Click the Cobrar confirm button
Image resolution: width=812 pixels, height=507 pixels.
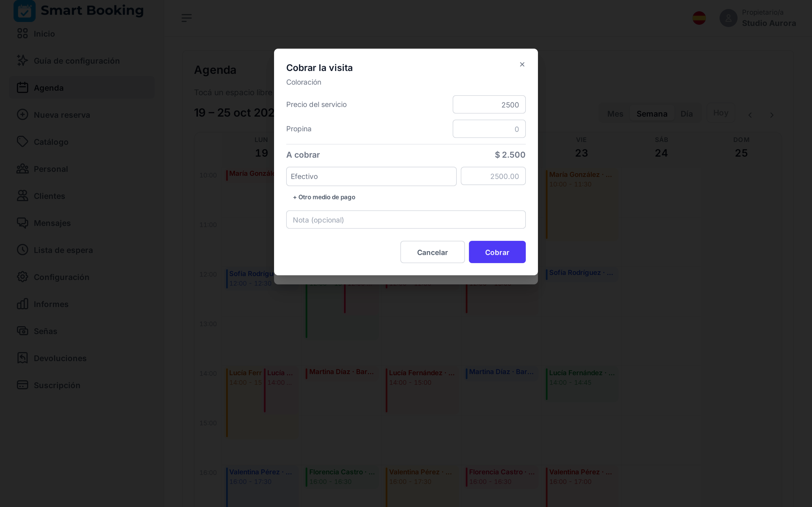pyautogui.click(x=497, y=252)
